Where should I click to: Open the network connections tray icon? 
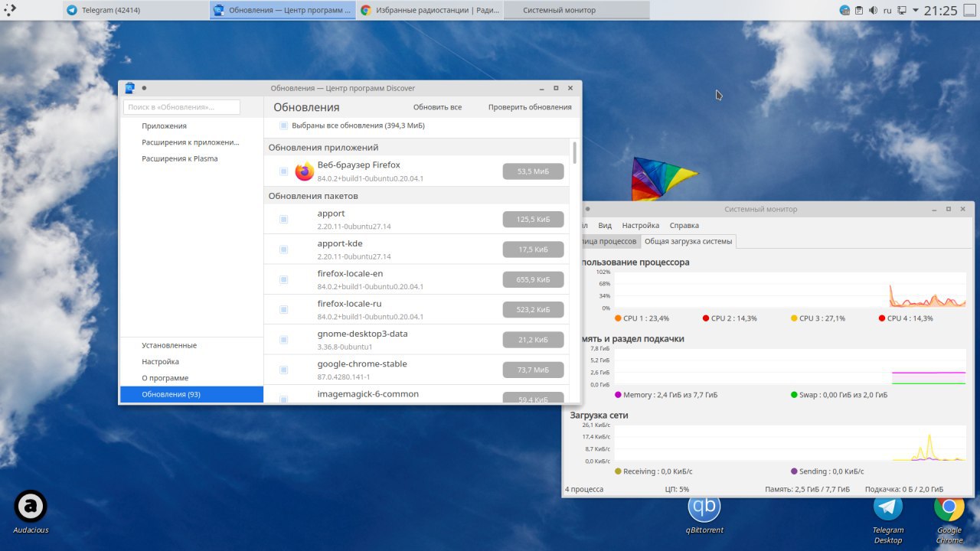902,11
